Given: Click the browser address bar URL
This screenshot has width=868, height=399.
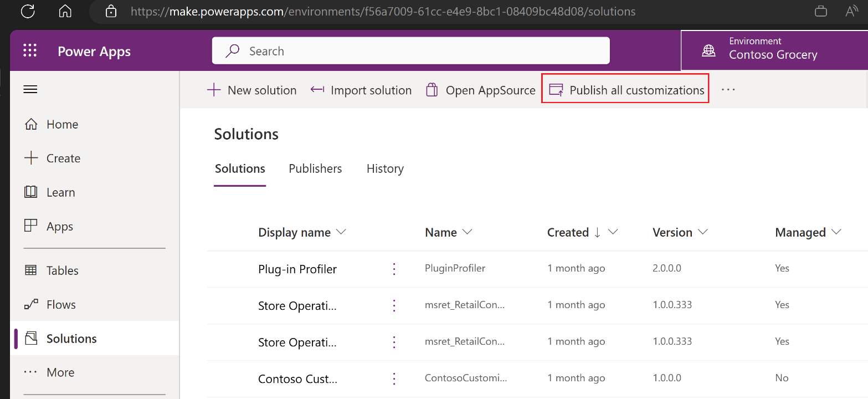Looking at the screenshot, I should (x=383, y=11).
